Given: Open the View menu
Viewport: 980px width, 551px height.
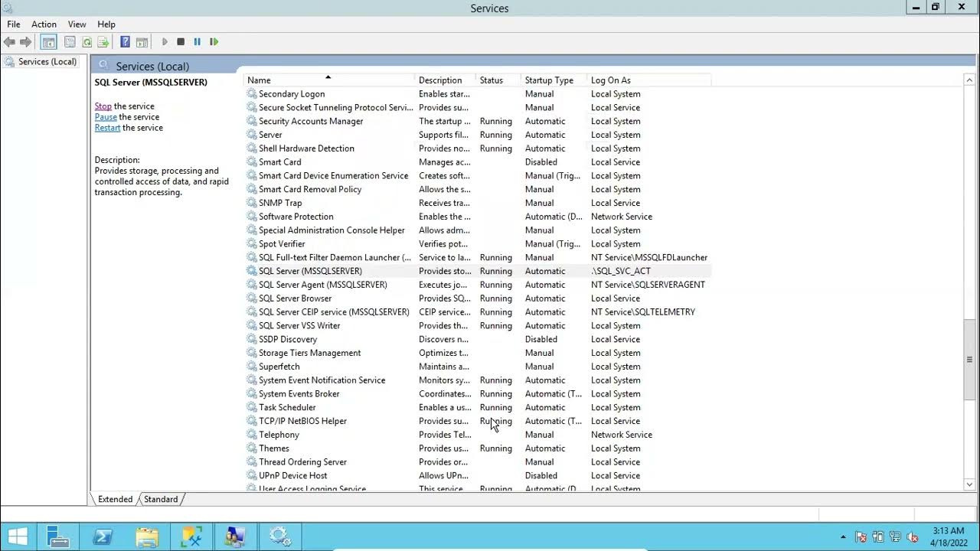Looking at the screenshot, I should (x=77, y=24).
